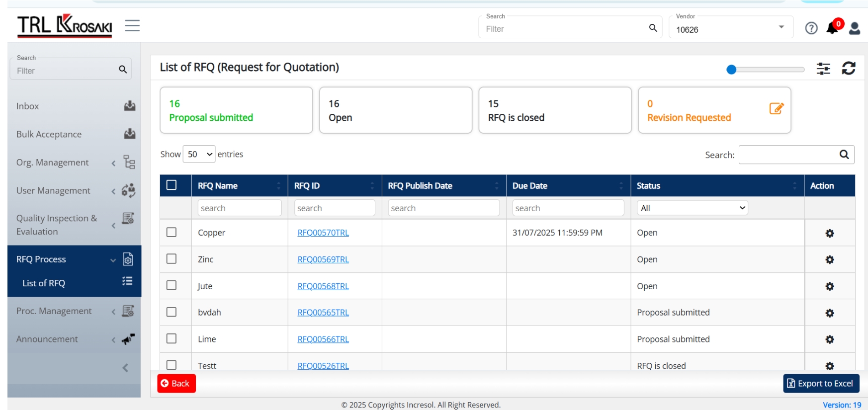Click the RFQ Process document icon
868x410 pixels.
(128, 259)
